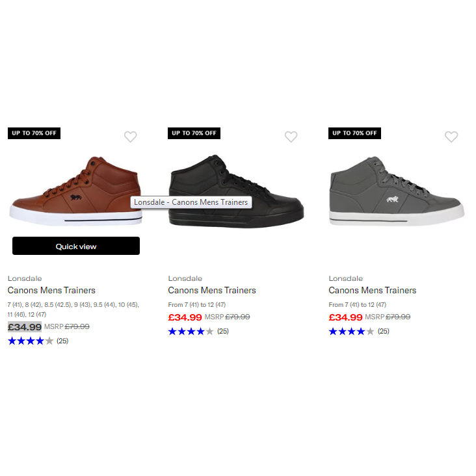Image resolution: width=476 pixels, height=476 pixels.
Task: Click Lonsdale brand under tan trainers
Action: [25, 278]
